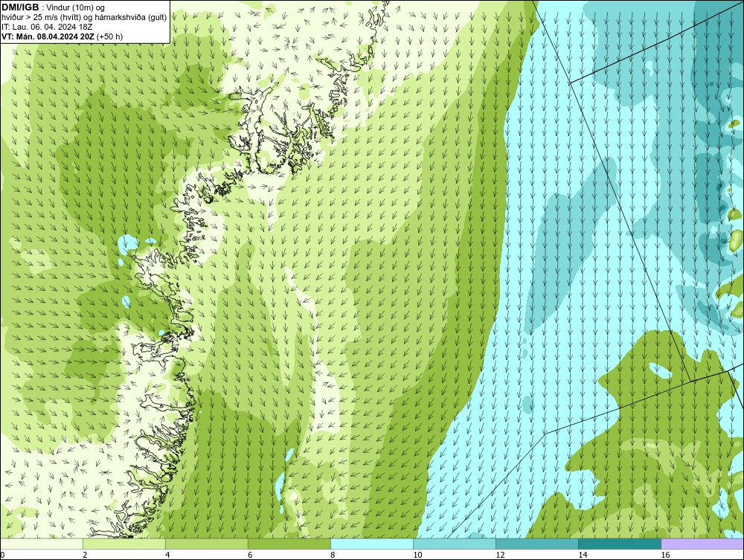
Task: Click the legend scale label '8'
Action: pos(333,555)
